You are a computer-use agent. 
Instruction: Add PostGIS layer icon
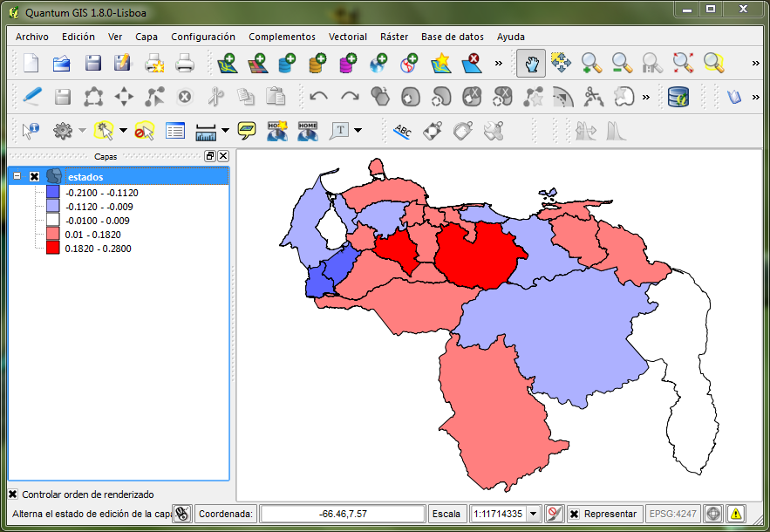pyautogui.click(x=287, y=64)
